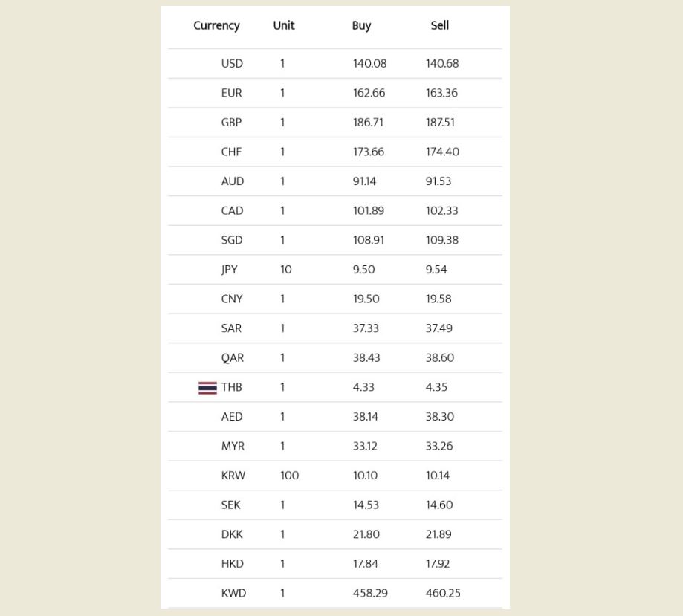Click the KWD sell rate 460.25
Screen dimensions: 683x616
(444, 593)
